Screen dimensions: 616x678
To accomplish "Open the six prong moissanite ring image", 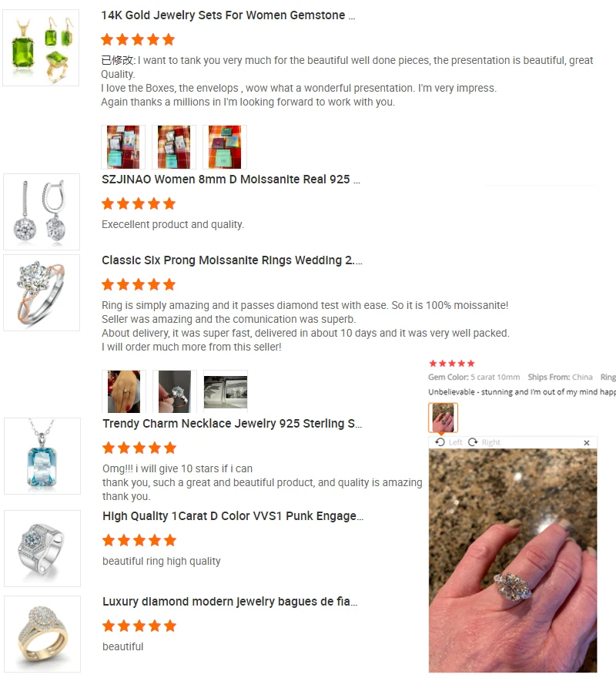I will (x=42, y=293).
